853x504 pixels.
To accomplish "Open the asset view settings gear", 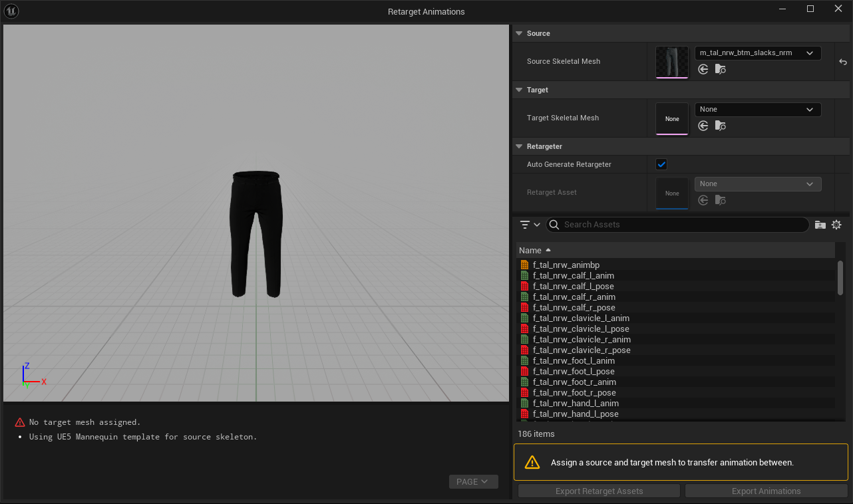I will tap(836, 225).
